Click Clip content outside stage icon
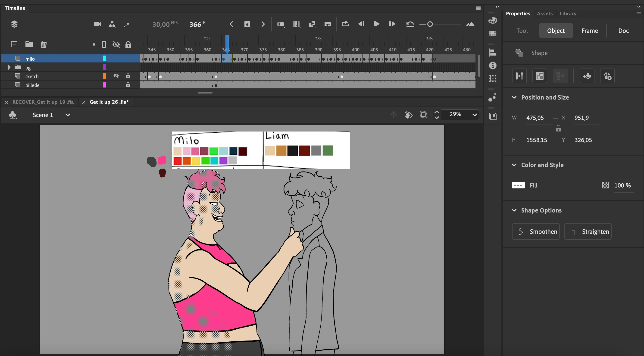The height and width of the screenshot is (356, 644). coord(423,115)
